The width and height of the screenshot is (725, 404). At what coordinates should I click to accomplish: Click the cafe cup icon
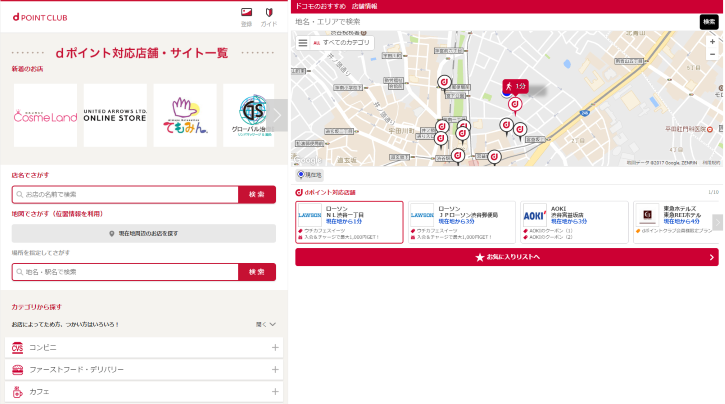[x=18, y=392]
